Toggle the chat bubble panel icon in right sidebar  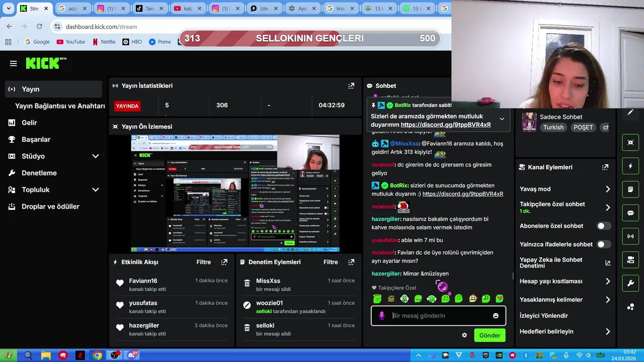630,213
